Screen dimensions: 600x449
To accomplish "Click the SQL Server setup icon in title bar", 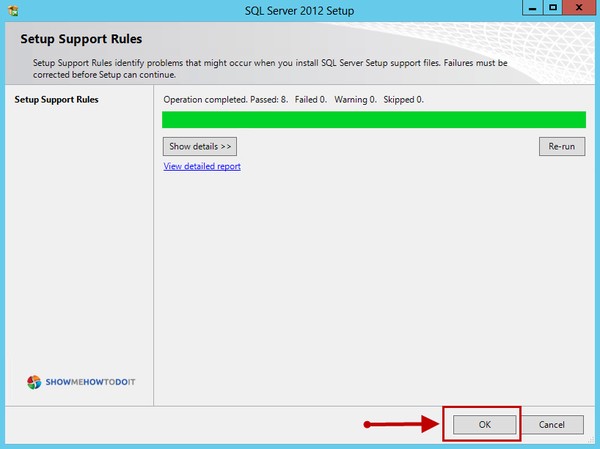I will pos(11,11).
